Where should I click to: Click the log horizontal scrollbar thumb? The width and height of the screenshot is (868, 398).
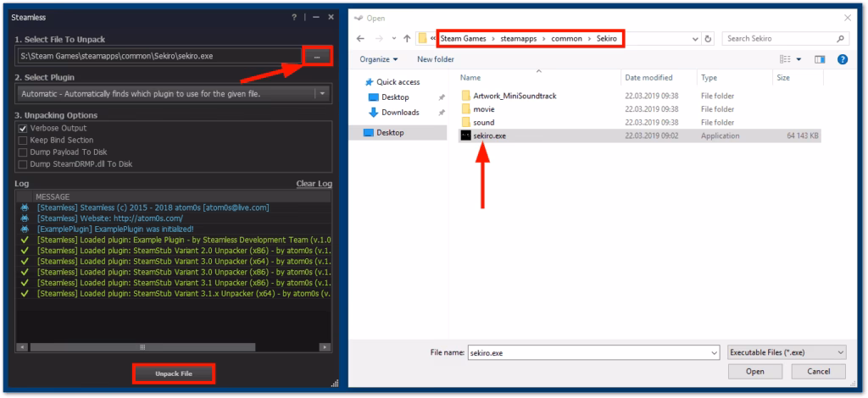142,347
